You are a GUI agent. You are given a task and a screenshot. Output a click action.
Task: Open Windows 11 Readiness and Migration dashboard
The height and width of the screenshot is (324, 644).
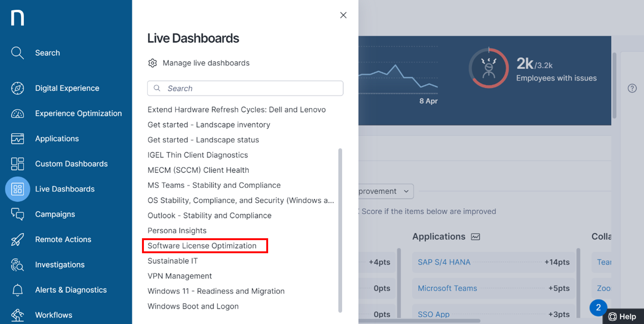pos(216,291)
